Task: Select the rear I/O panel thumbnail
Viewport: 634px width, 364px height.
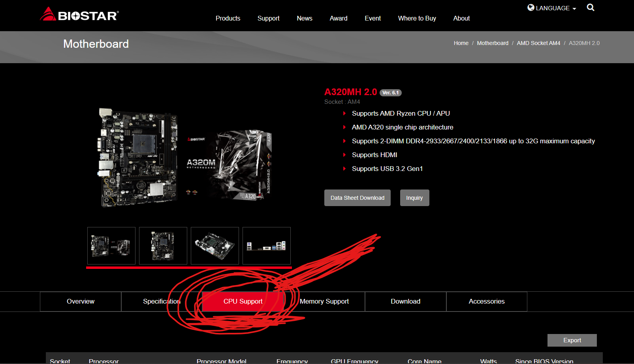Action: (x=267, y=246)
